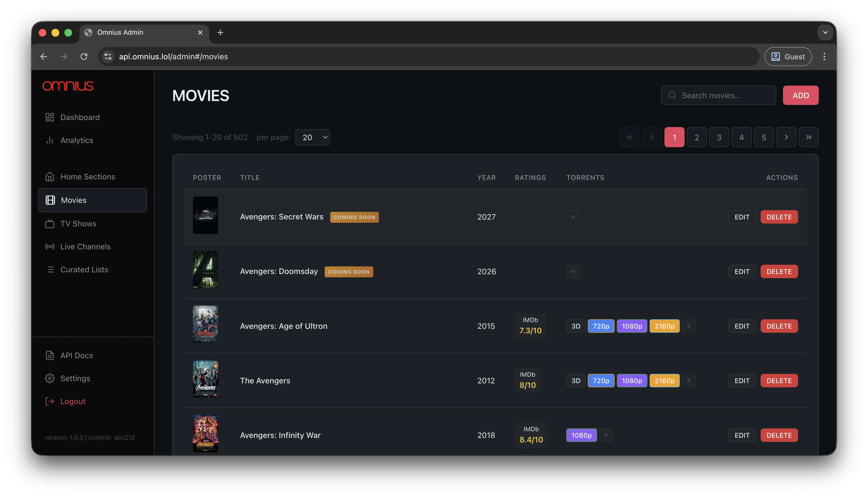Click the Movies film strip icon
Image resolution: width=868 pixels, height=497 pixels.
click(x=50, y=200)
